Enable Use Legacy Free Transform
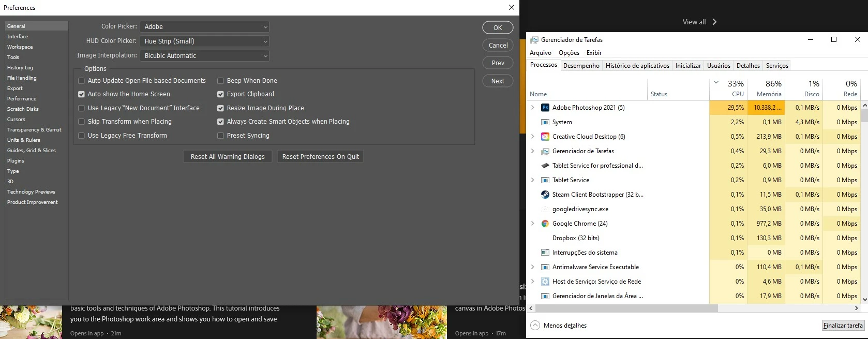 (x=81, y=136)
